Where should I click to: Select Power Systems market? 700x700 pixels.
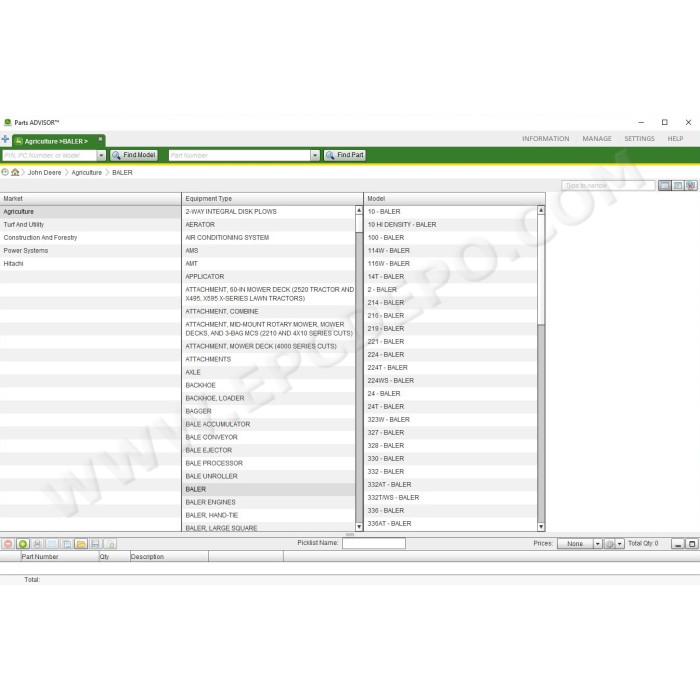tap(91, 250)
